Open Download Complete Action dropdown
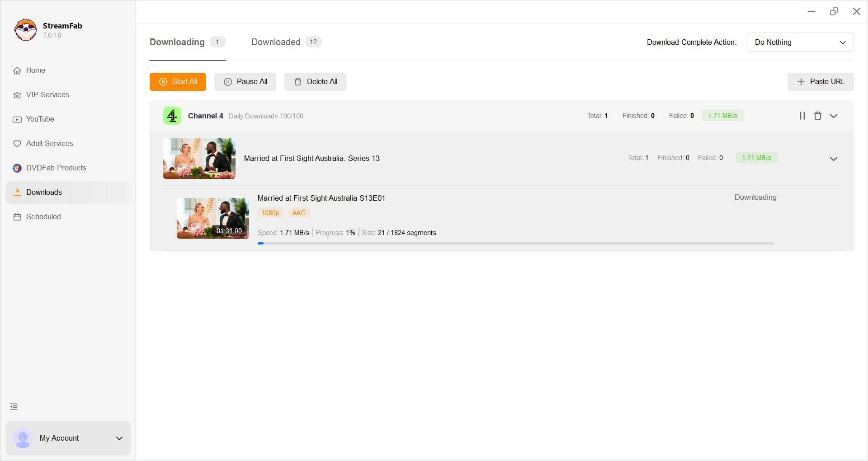 point(800,42)
